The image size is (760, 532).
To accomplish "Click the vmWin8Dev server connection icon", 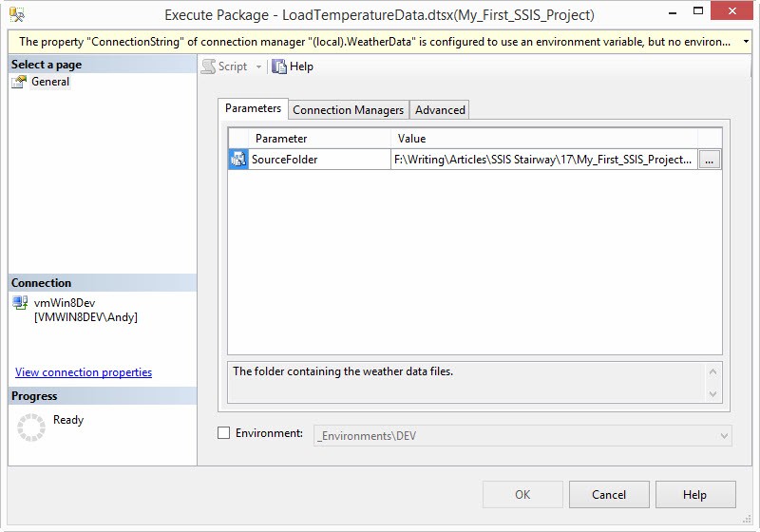I will click(20, 303).
